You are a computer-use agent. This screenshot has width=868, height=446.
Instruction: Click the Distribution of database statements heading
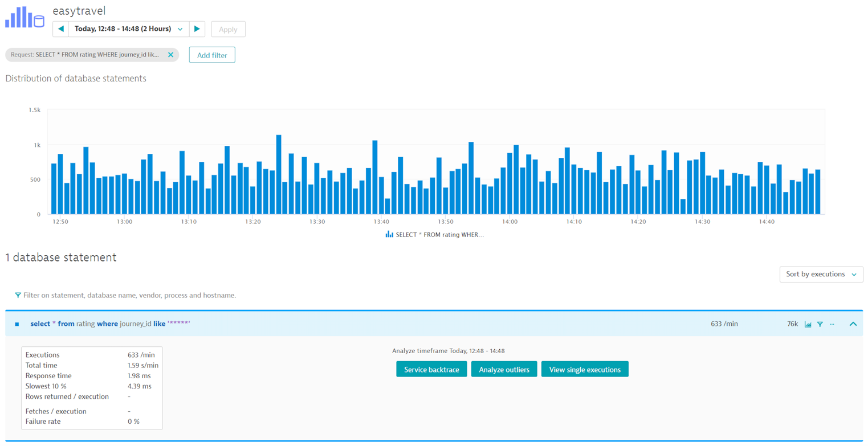76,79
